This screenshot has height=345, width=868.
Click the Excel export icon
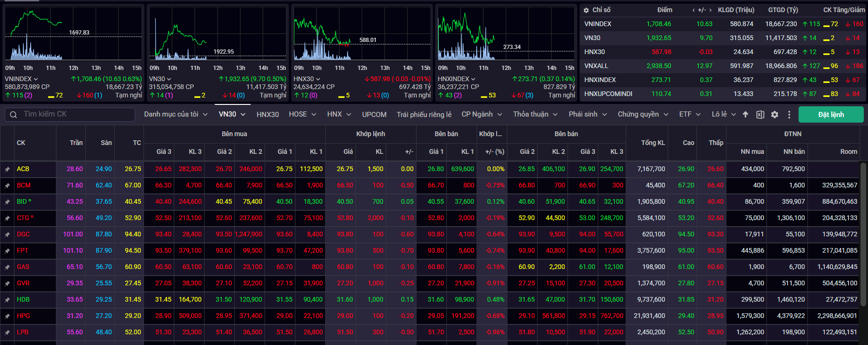coord(760,115)
